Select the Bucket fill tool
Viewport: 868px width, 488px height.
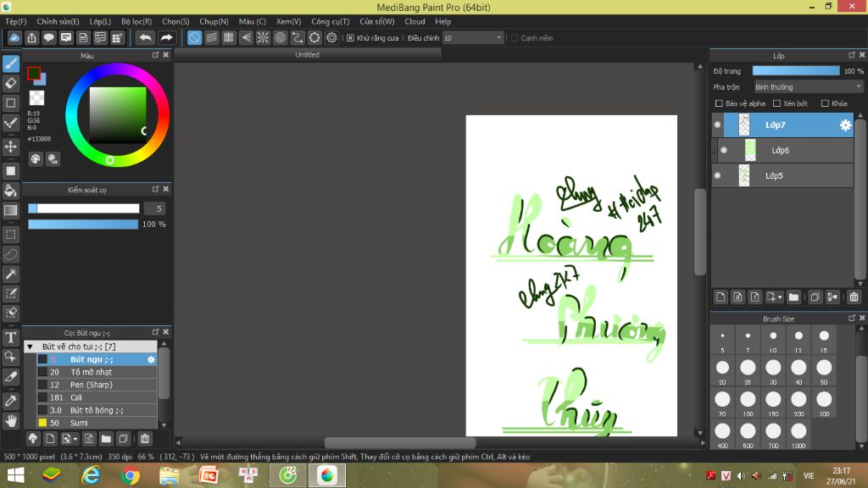pos(11,191)
